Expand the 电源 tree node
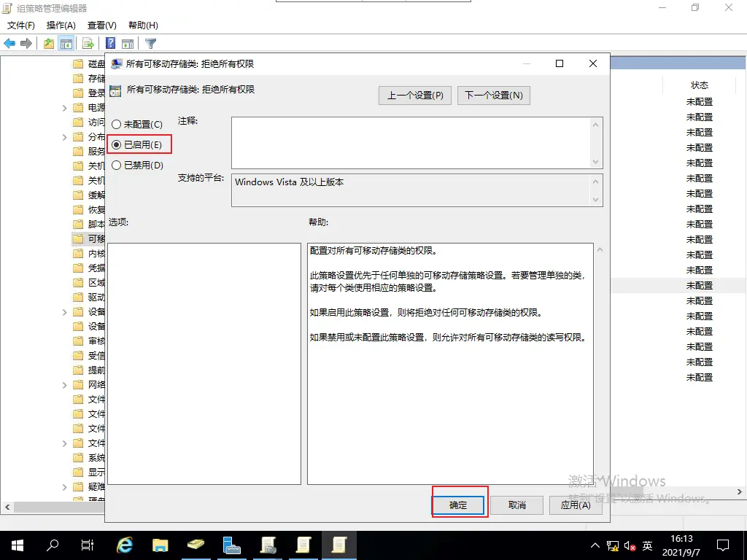The width and height of the screenshot is (747, 560). [64, 107]
